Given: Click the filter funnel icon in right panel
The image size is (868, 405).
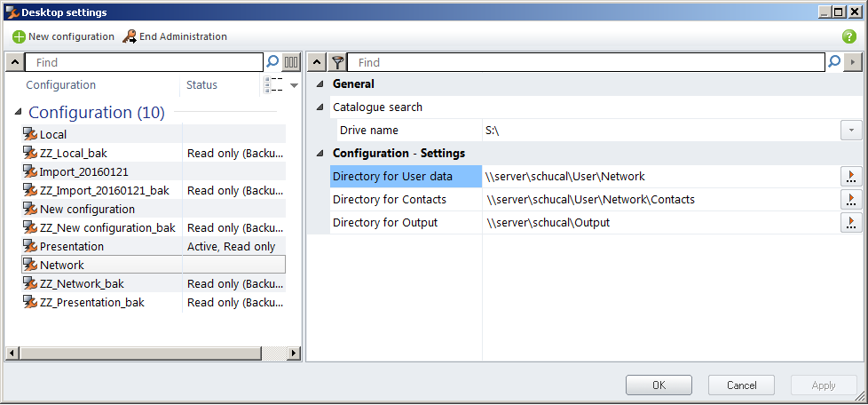Looking at the screenshot, I should (x=337, y=62).
